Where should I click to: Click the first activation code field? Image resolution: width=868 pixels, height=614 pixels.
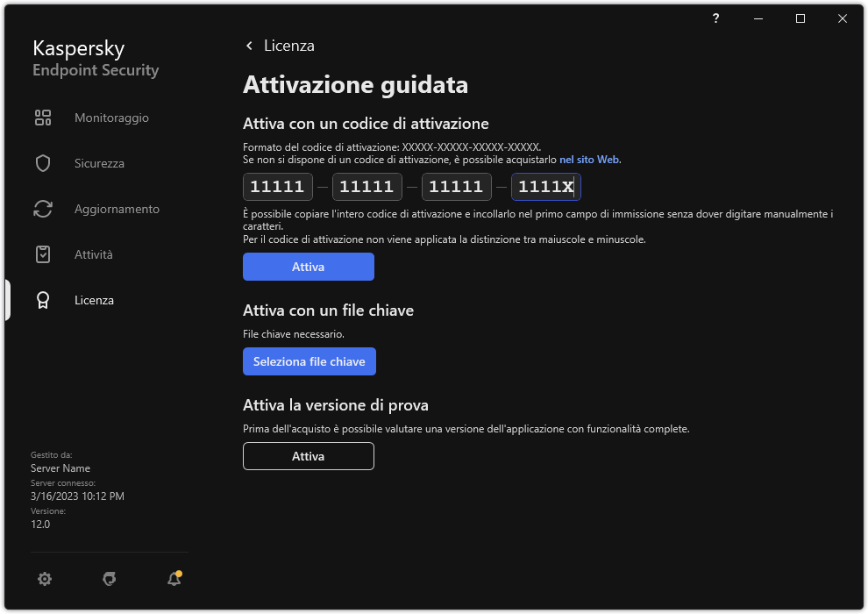point(277,187)
